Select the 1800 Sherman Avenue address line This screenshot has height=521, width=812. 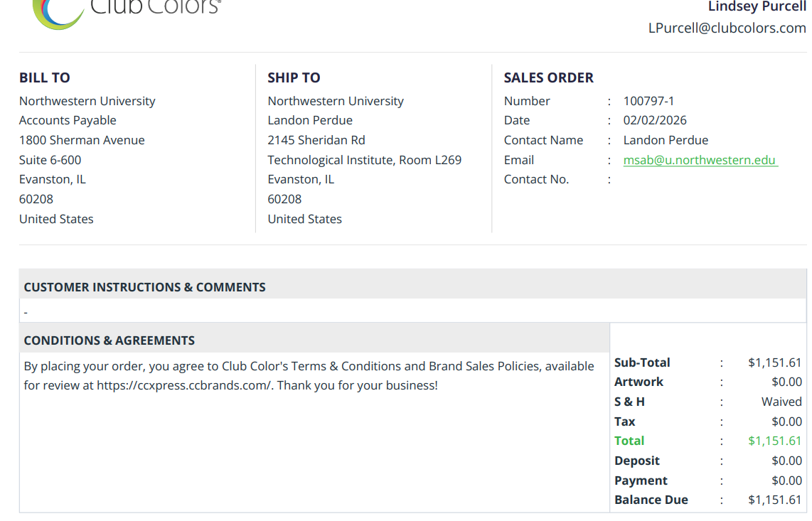82,140
